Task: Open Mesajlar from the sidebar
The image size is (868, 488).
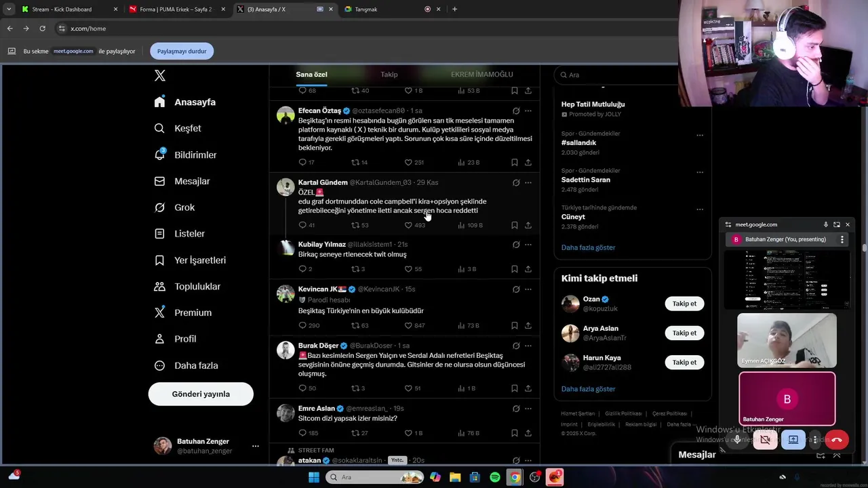Action: pyautogui.click(x=182, y=181)
